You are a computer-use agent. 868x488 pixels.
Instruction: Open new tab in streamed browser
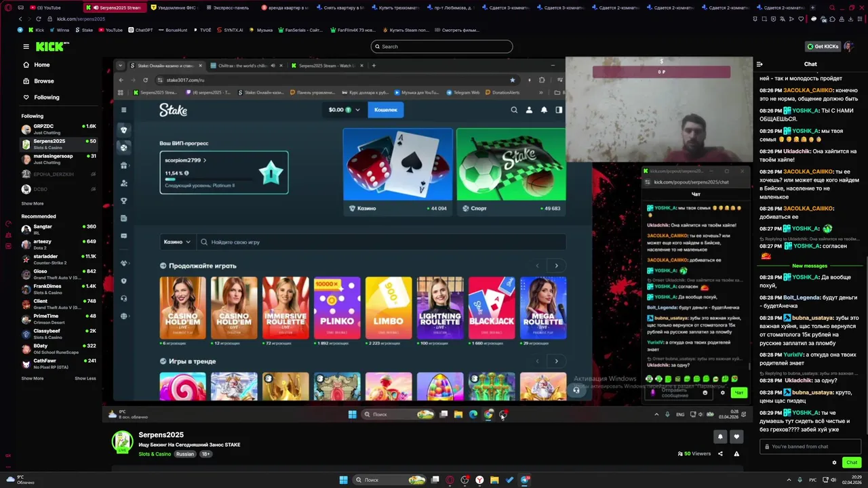pyautogui.click(x=374, y=66)
